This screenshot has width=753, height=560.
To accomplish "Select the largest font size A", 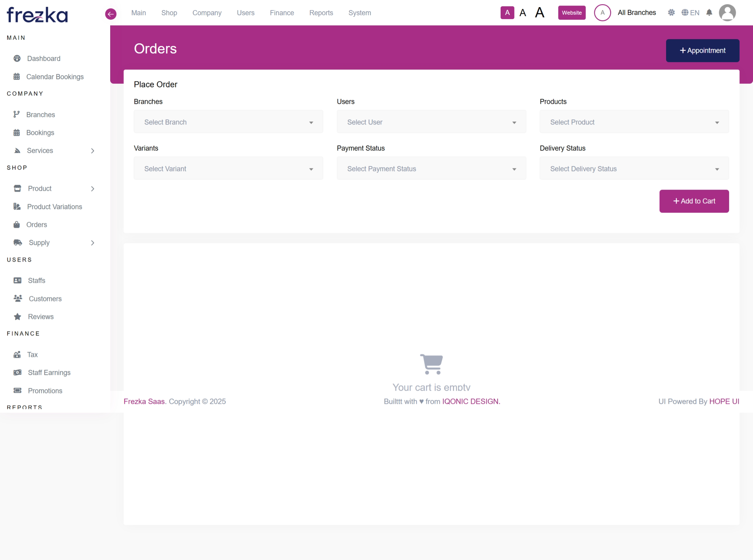I will [539, 13].
